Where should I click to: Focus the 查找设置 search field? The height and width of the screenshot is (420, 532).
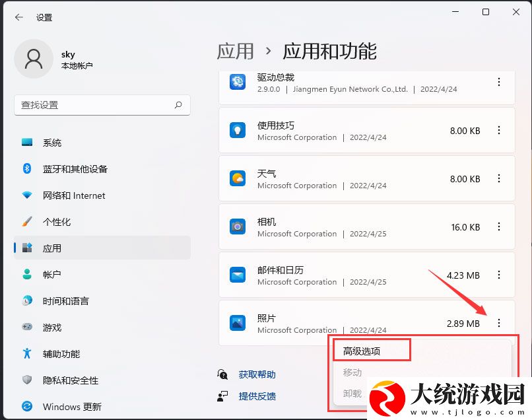pos(102,105)
